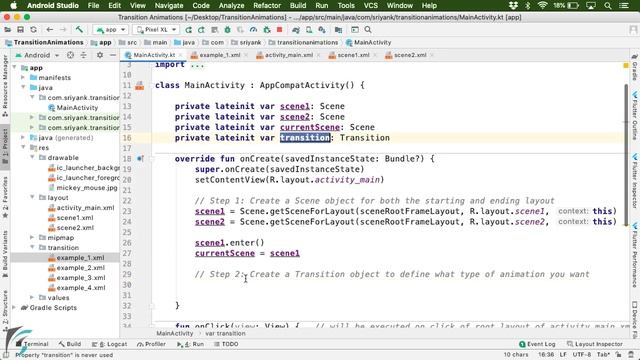Expand the mipmap folder
This screenshot has height=360, width=640.
tap(32, 237)
